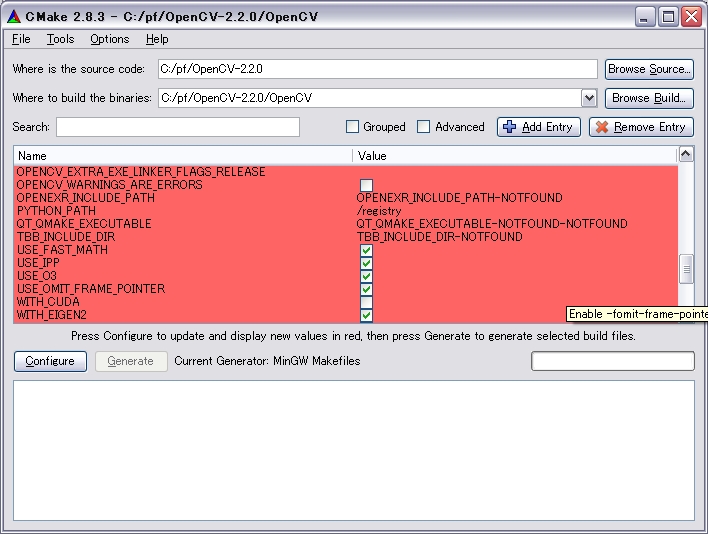Screen dimensions: 708x534
Task: Click the Remove Entry button
Action: point(641,127)
